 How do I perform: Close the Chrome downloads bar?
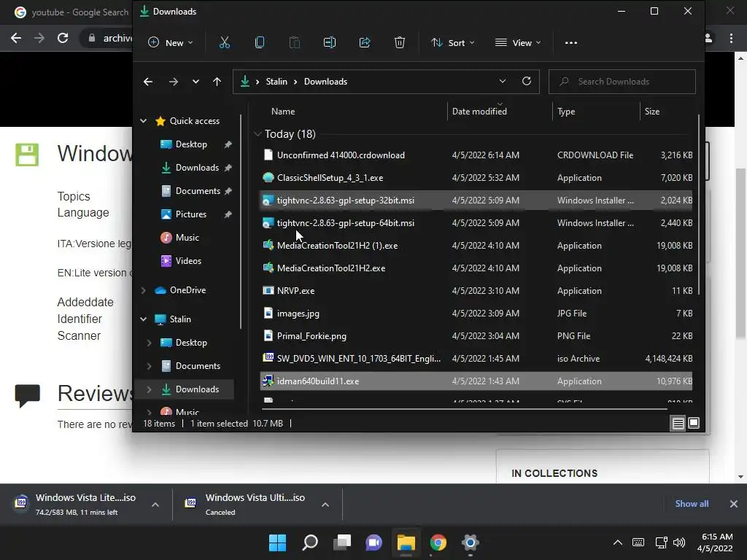pyautogui.click(x=734, y=504)
